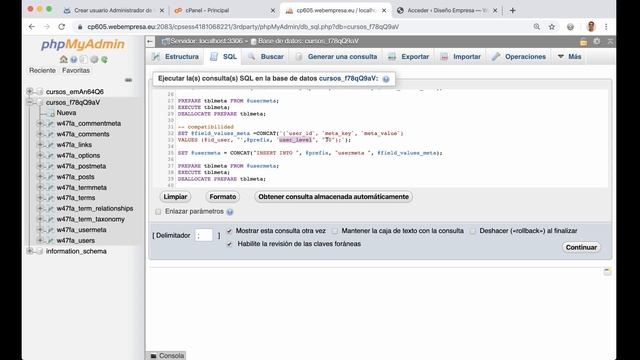This screenshot has height=360, width=640.
Task: Switch to Acceder Diseño Empresa browser tab
Action: pos(447,11)
